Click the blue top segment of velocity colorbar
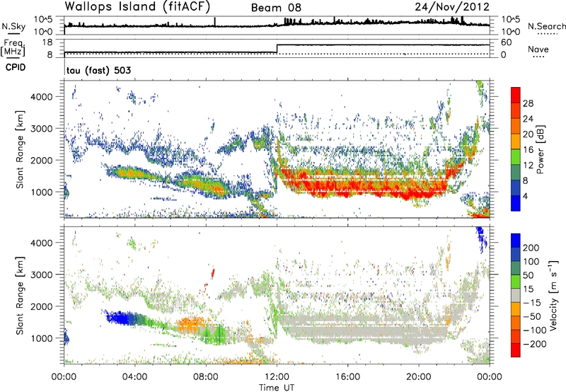 coord(516,241)
